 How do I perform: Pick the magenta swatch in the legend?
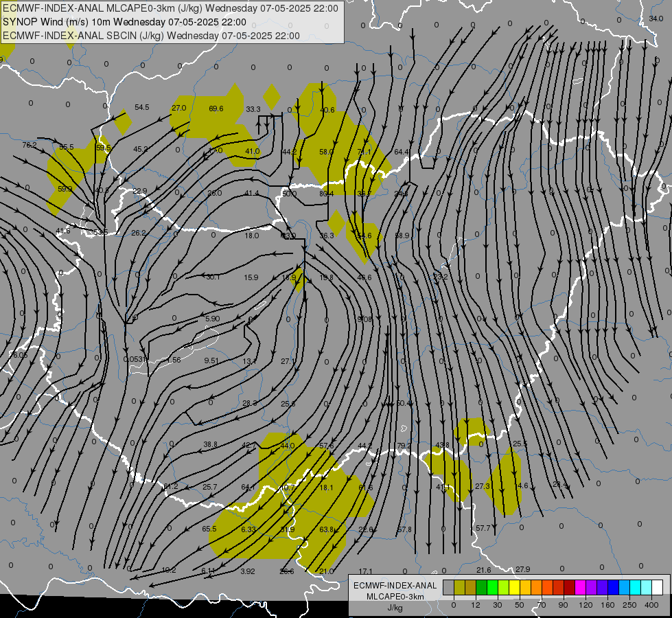coord(580,587)
